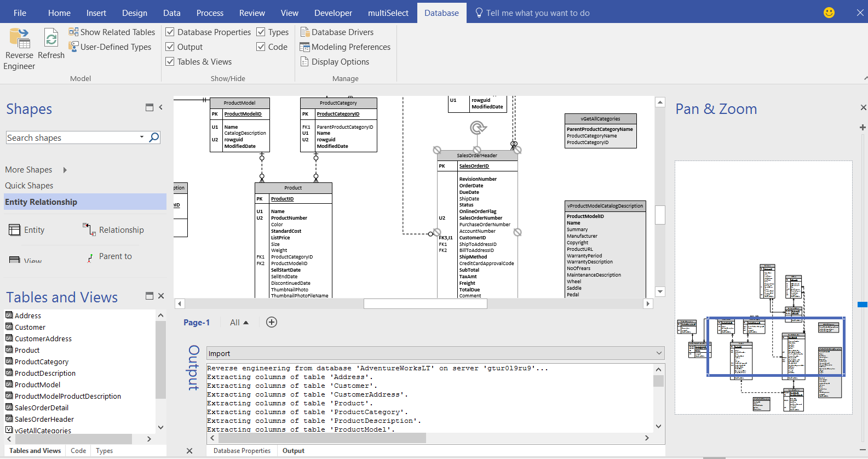
Task: Click the Reverse Engineer icon
Action: pyautogui.click(x=19, y=38)
